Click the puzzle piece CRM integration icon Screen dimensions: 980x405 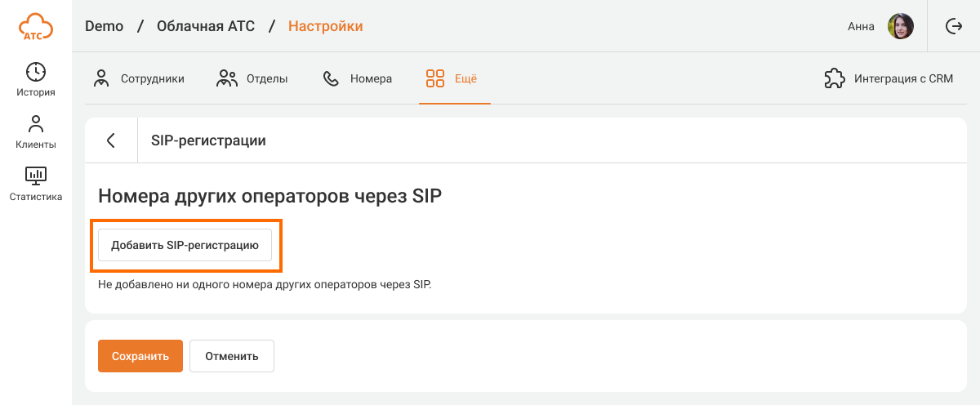pos(834,79)
